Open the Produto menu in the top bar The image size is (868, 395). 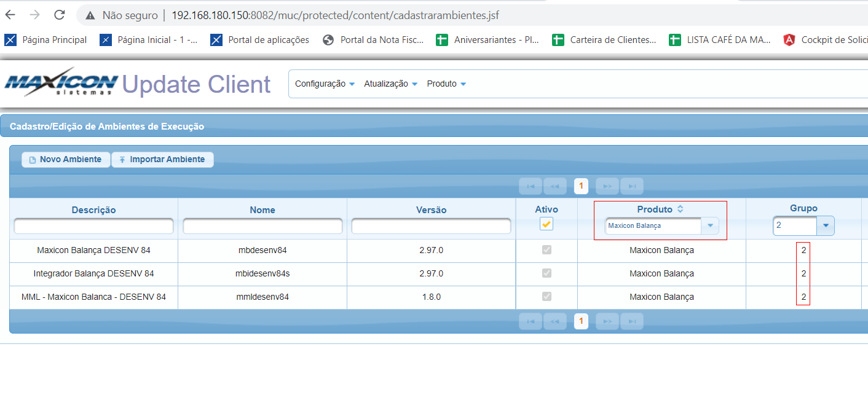446,84
